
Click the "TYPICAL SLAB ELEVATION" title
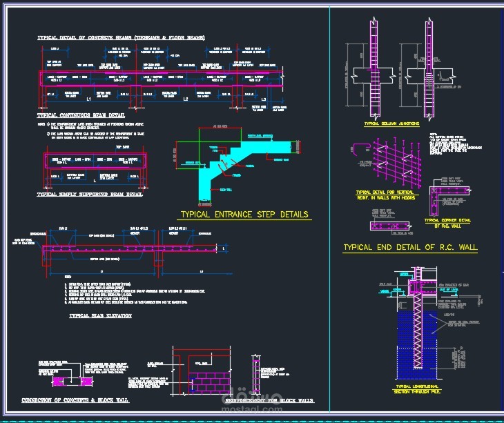coord(101,316)
